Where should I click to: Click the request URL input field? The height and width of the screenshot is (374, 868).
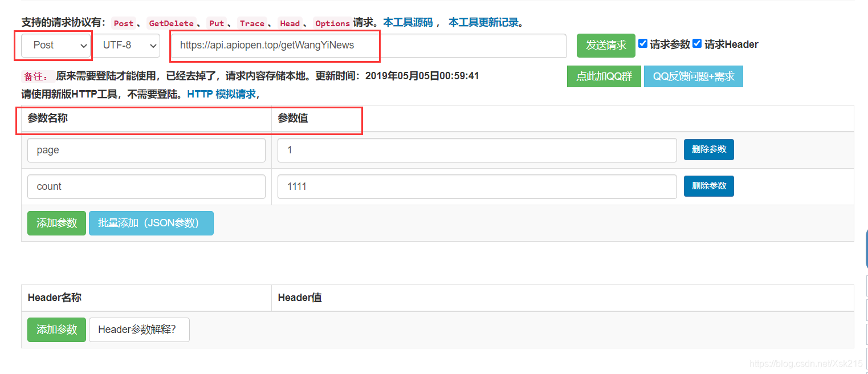point(369,45)
